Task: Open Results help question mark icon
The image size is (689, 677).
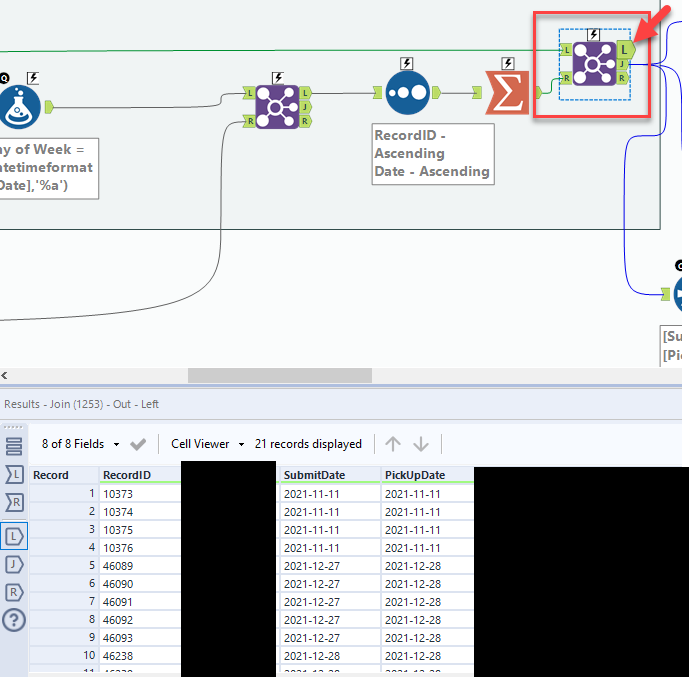Action: (14, 620)
